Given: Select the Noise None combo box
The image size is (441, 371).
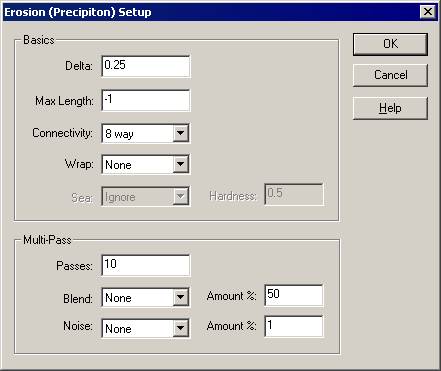Looking at the screenshot, I should (146, 328).
